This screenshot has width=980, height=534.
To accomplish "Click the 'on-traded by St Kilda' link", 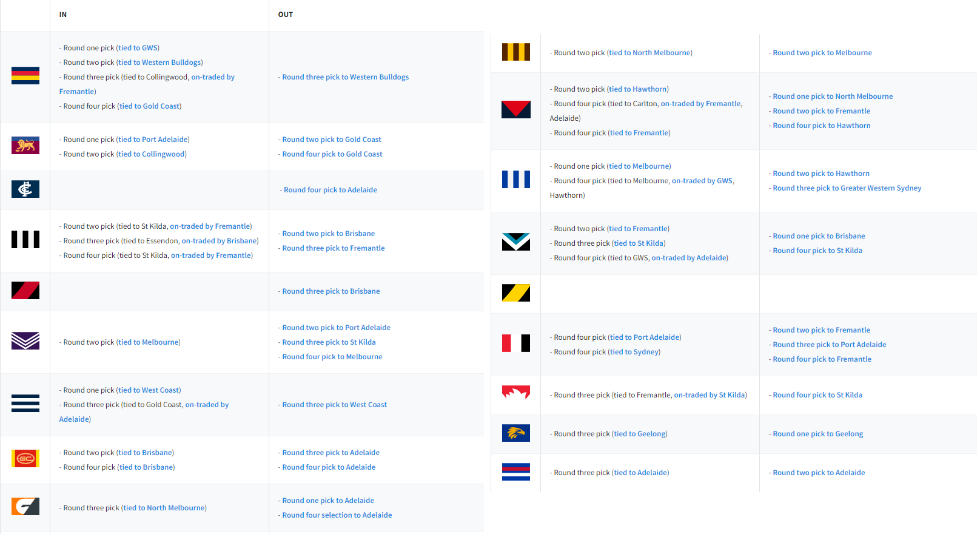I will (710, 395).
